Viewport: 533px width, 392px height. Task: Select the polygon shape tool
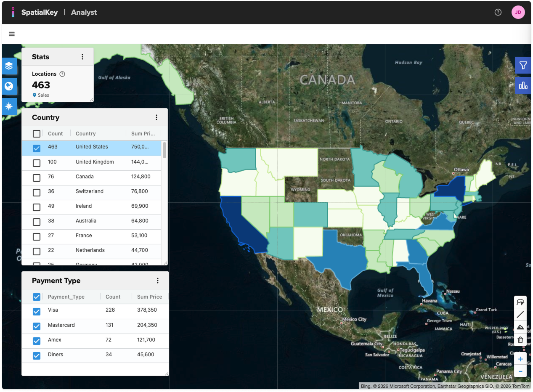(520, 327)
